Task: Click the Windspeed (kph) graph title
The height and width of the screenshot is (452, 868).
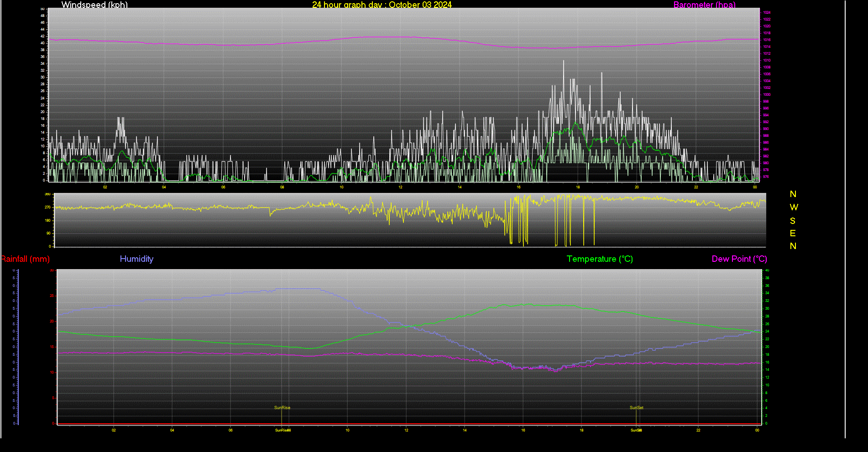Action: click(94, 5)
